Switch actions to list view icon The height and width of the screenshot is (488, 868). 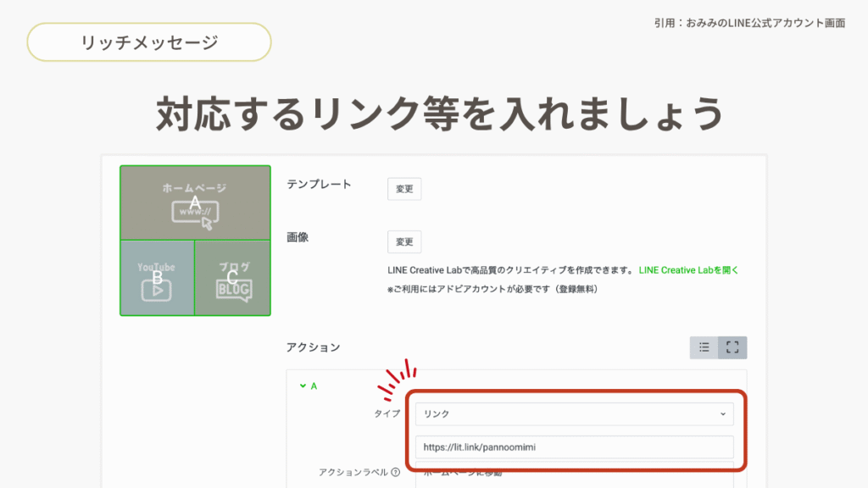pos(704,347)
